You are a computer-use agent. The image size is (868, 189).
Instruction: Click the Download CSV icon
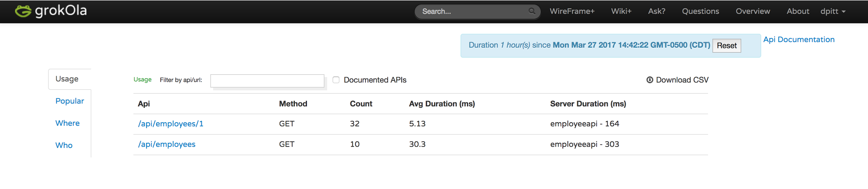pos(650,80)
